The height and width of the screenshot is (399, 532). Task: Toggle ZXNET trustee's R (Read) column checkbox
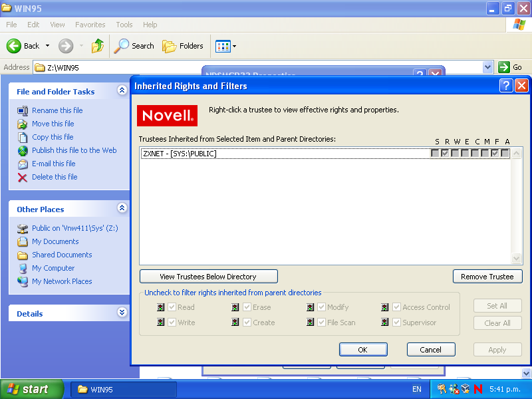click(x=445, y=154)
